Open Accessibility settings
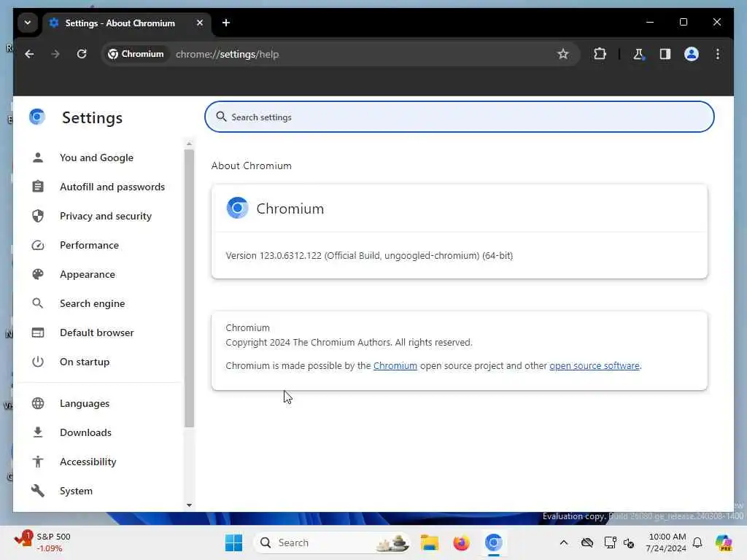The width and height of the screenshot is (747, 560). coord(88,462)
